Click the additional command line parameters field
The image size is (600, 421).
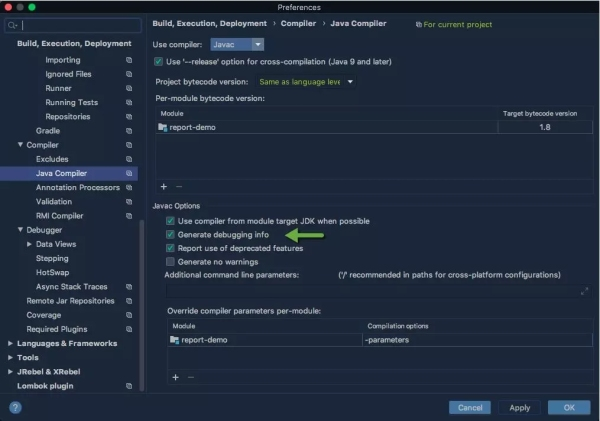coord(373,292)
